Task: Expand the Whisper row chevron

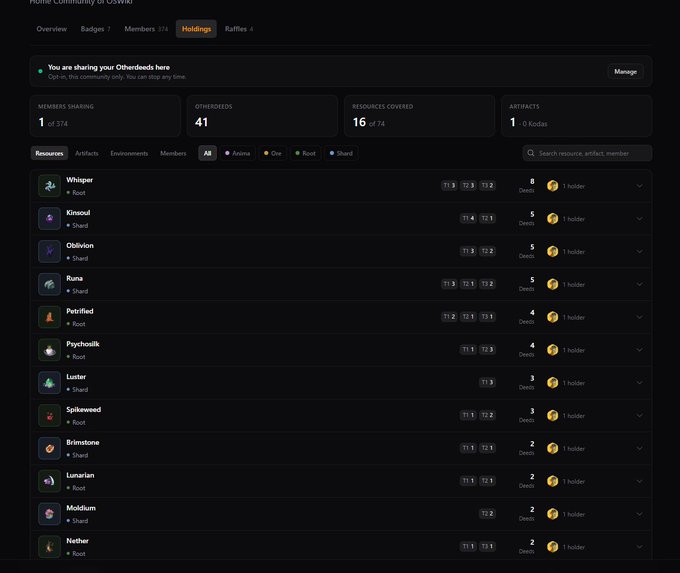Action: point(639,186)
